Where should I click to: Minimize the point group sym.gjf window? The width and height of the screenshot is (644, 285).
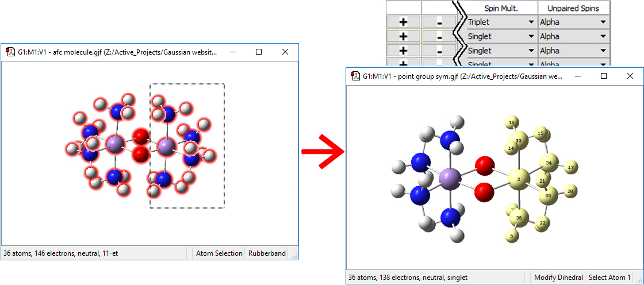(577, 76)
